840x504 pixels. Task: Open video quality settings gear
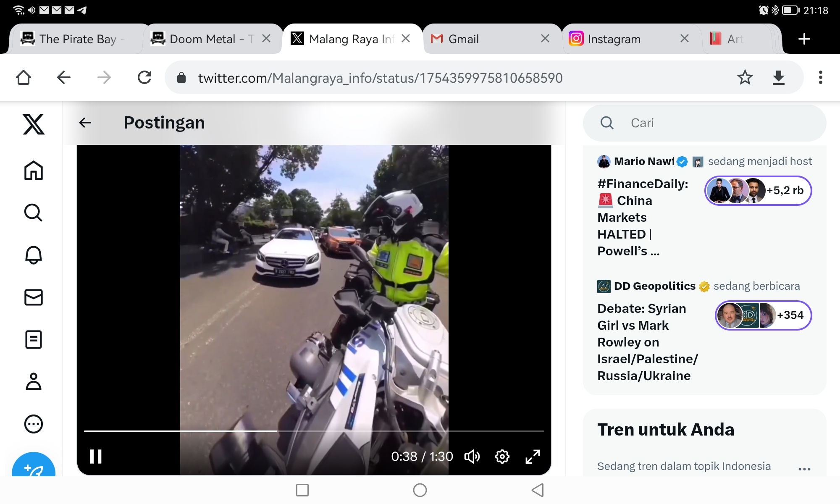pos(502,457)
